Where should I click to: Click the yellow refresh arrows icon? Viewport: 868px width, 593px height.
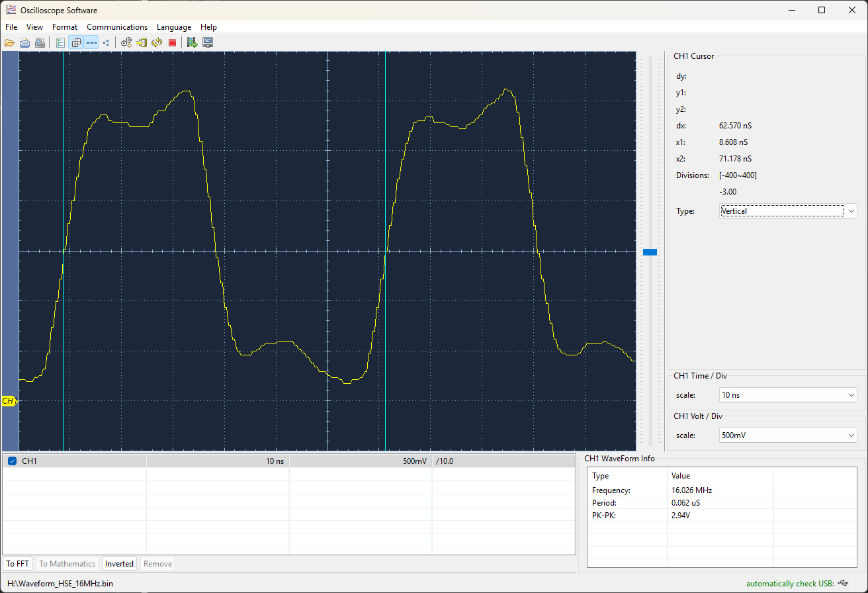157,43
